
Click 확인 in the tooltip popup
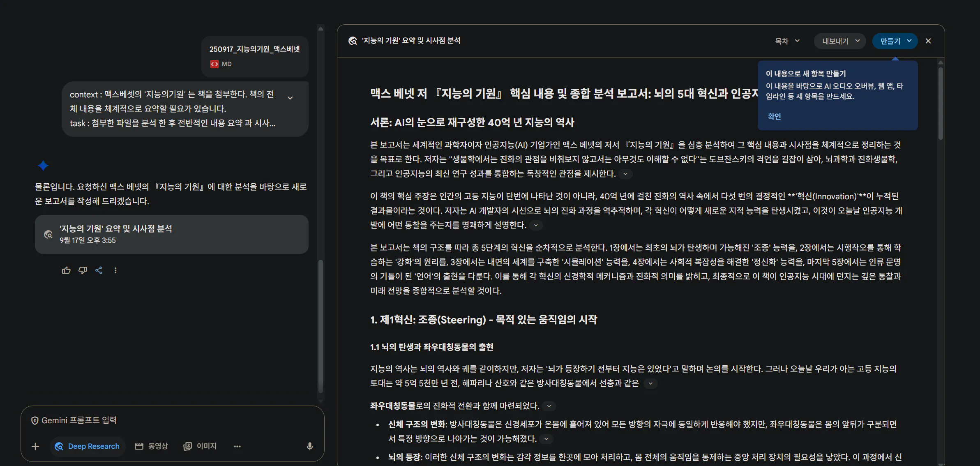[774, 116]
